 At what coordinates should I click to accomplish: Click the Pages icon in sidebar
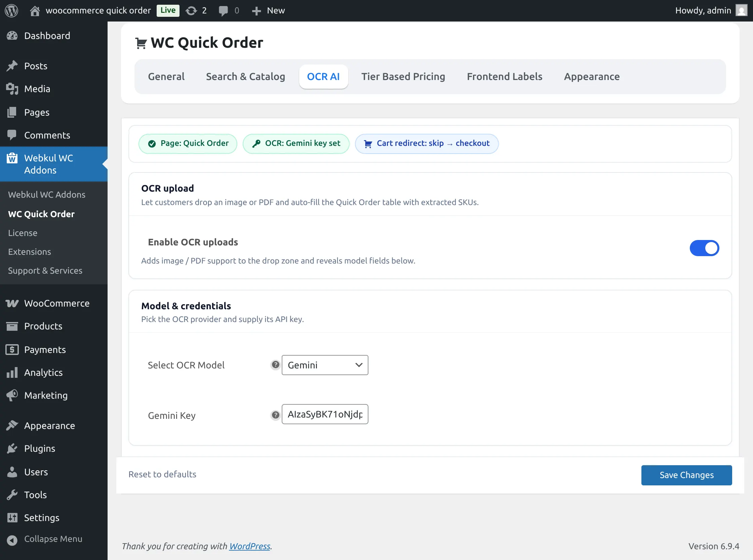(12, 112)
